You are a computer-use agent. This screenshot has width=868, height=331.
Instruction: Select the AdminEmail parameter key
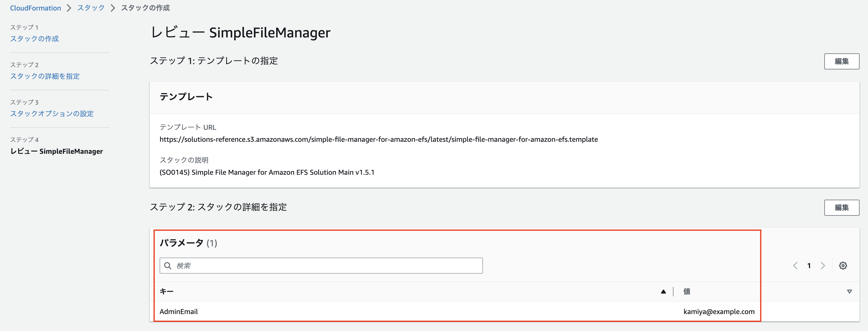tap(179, 312)
